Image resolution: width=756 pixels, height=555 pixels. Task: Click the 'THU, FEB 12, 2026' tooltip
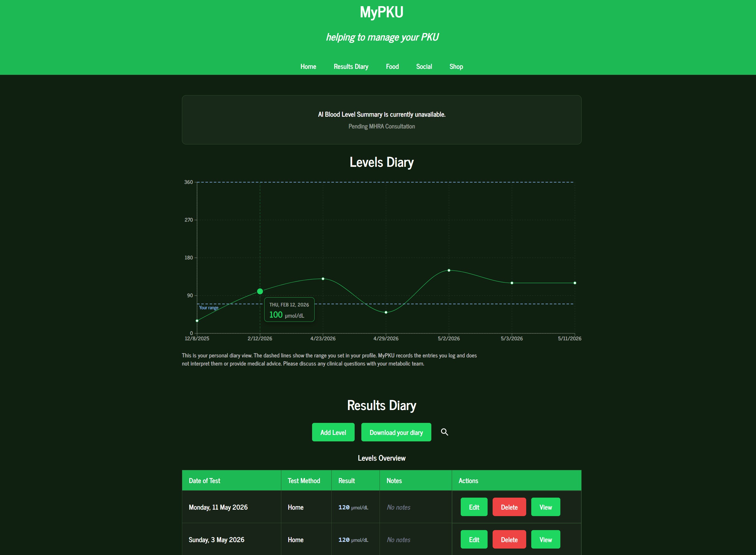coord(289,310)
